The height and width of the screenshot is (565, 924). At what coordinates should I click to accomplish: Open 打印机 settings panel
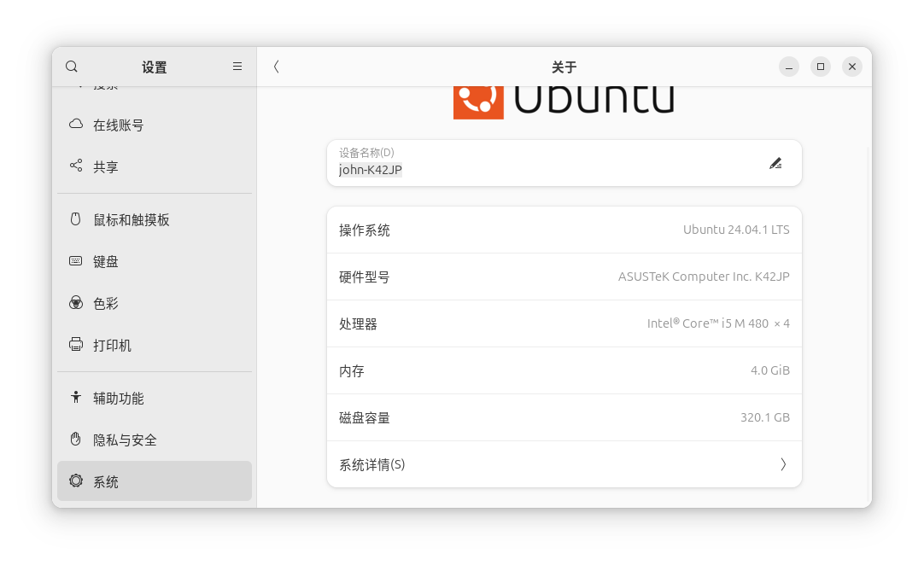tap(112, 346)
